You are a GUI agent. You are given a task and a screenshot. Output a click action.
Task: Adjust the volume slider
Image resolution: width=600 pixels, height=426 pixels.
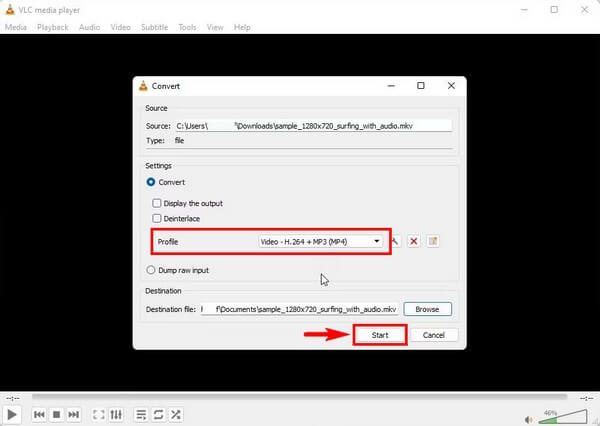563,416
